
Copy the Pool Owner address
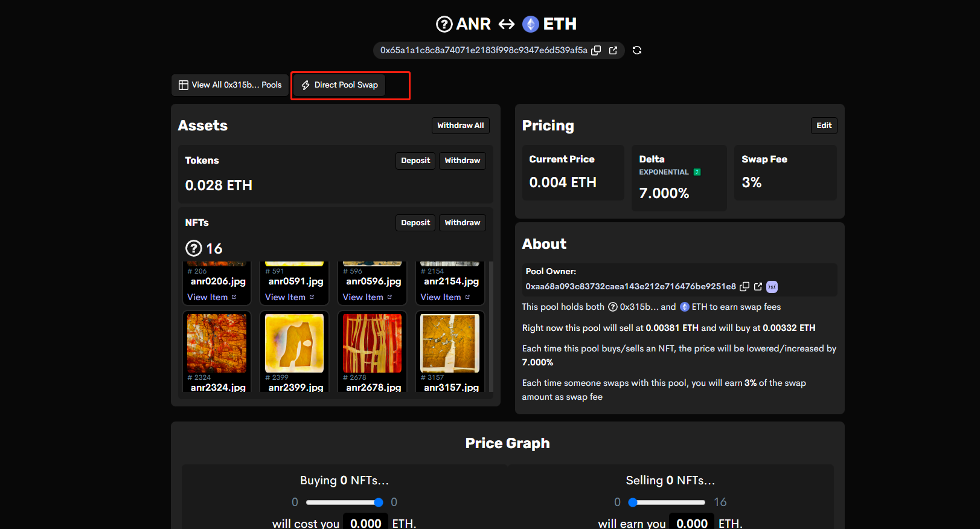745,287
